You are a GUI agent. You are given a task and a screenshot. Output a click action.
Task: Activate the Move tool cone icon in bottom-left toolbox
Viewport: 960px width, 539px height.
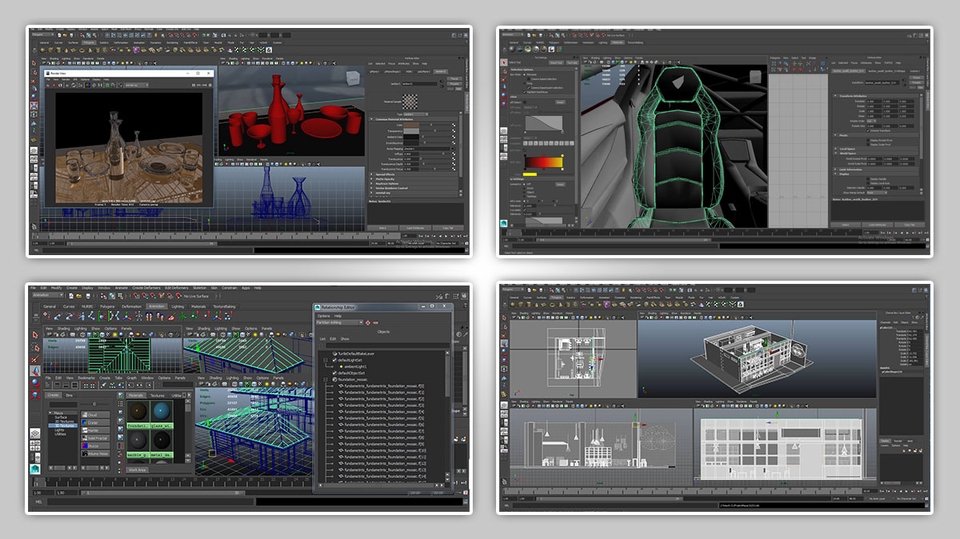[x=35, y=371]
